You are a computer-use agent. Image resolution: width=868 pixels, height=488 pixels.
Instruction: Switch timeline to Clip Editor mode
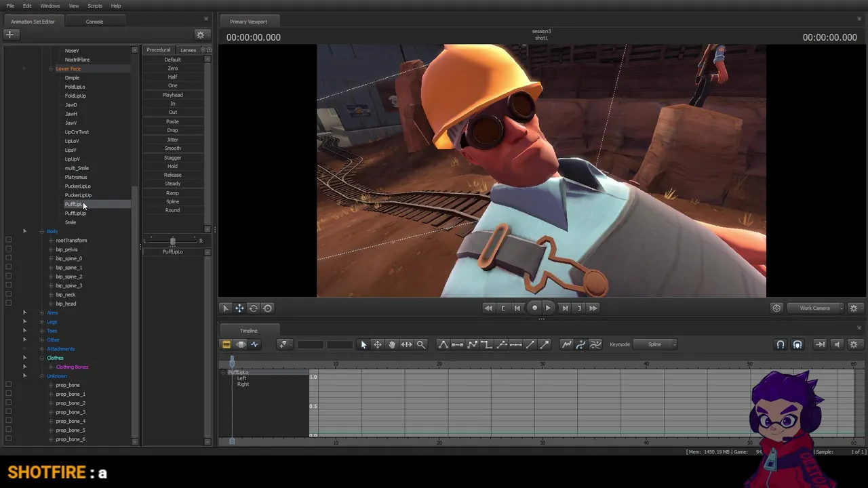[x=226, y=344]
